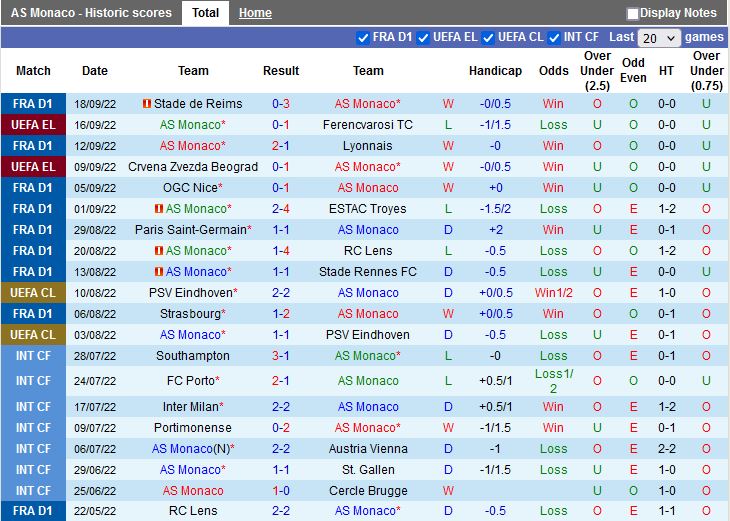730x521 pixels.
Task: Click the Odds column header
Action: [554, 71]
